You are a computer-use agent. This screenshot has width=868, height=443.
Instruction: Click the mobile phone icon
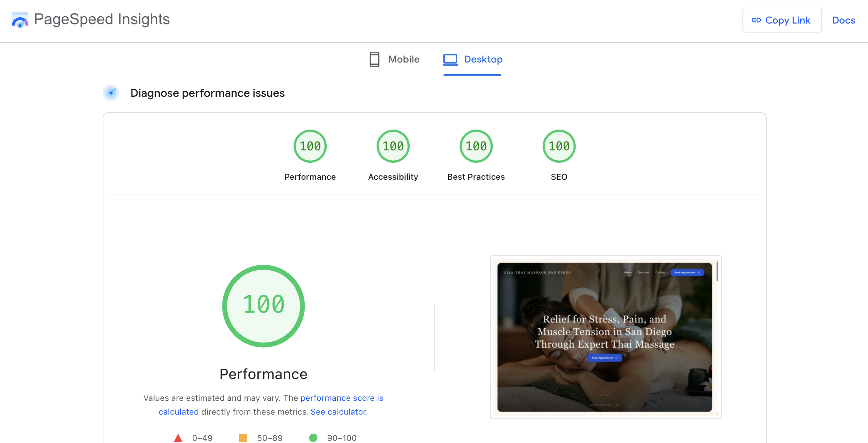[x=374, y=59]
